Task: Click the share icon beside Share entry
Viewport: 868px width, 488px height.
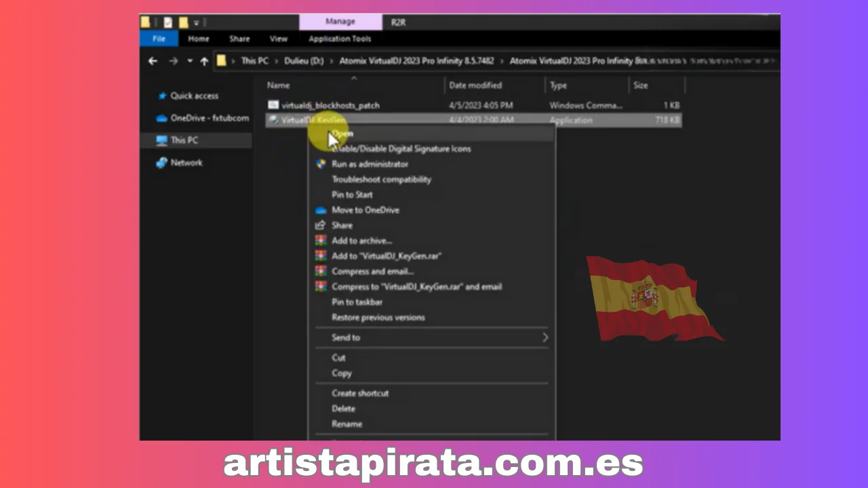Action: pos(321,225)
